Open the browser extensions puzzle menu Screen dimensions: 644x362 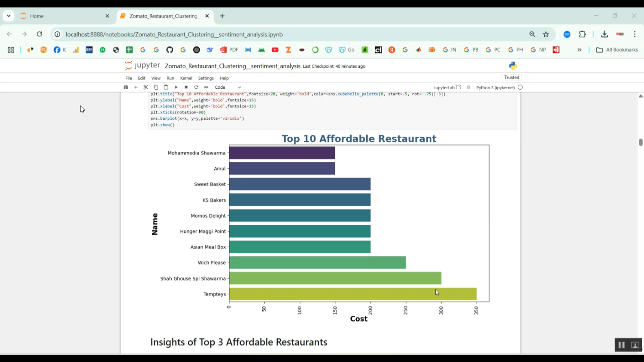point(583,34)
